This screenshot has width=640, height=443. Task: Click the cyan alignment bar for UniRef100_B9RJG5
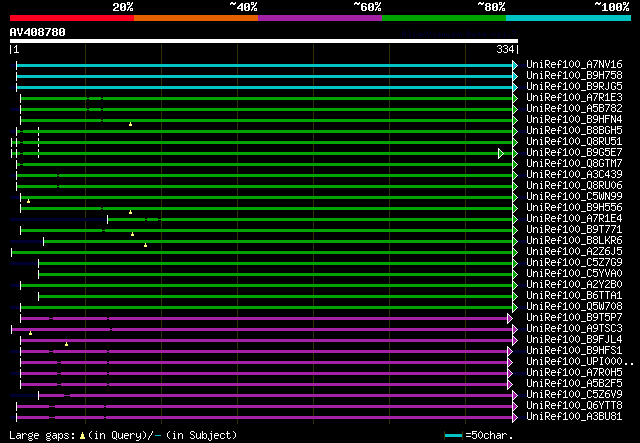265,87
